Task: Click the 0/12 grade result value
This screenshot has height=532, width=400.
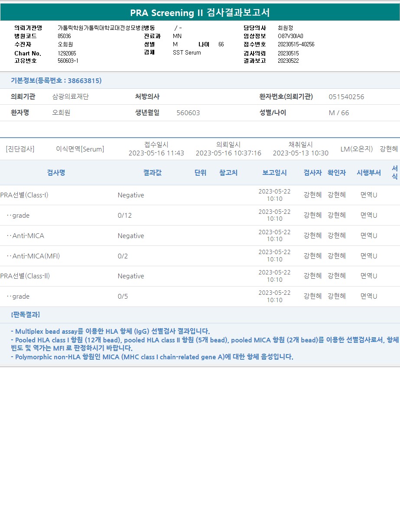Action: 124,215
